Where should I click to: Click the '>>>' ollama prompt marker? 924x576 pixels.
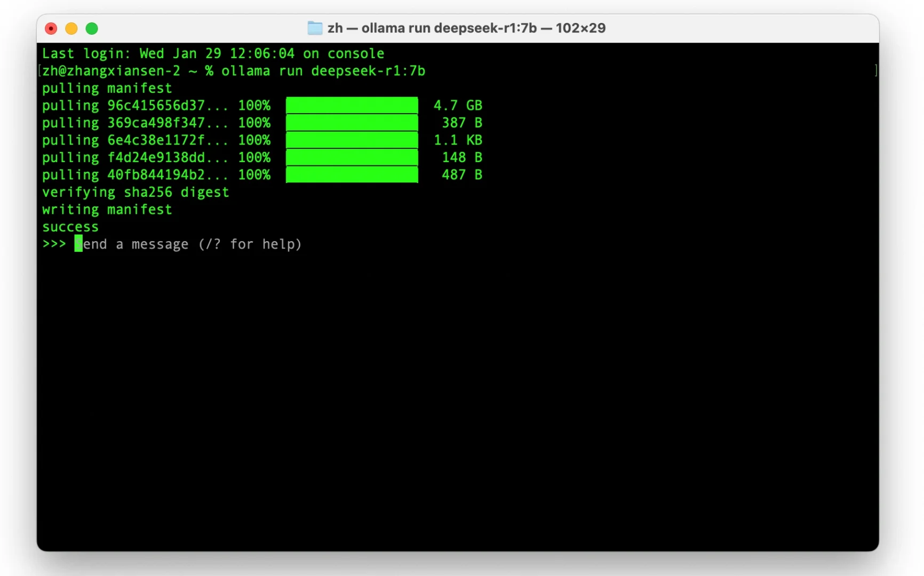pyautogui.click(x=54, y=244)
